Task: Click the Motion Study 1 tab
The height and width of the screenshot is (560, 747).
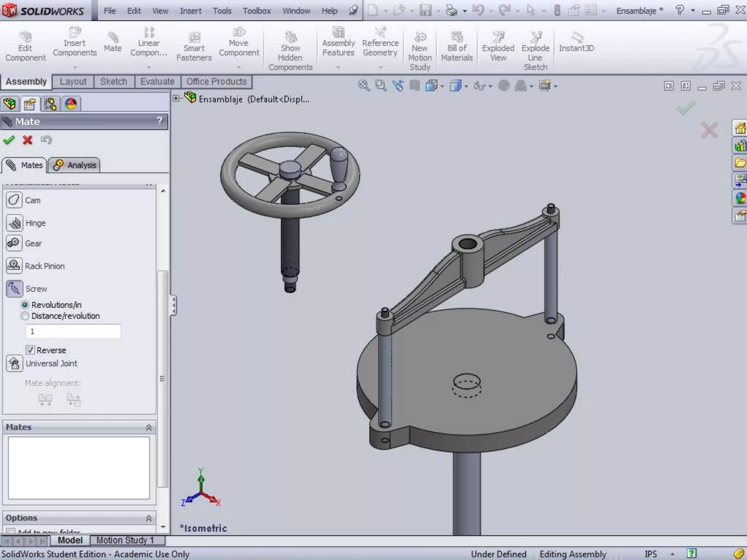Action: tap(125, 540)
